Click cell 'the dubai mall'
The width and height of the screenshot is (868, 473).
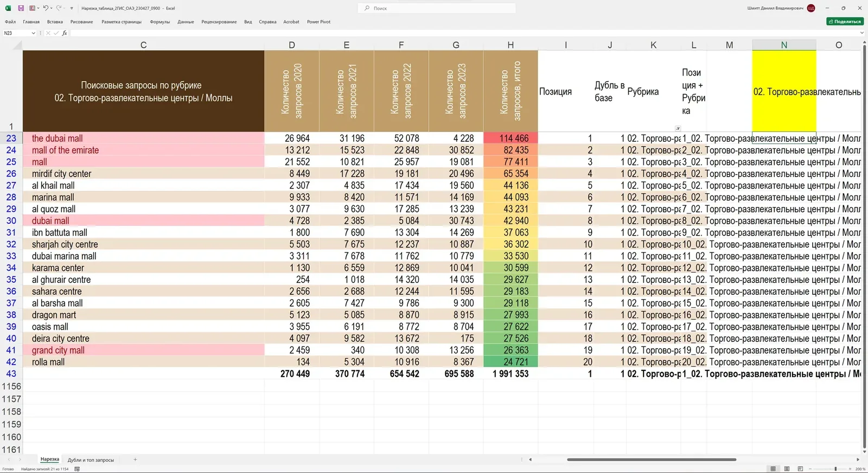pyautogui.click(x=143, y=138)
